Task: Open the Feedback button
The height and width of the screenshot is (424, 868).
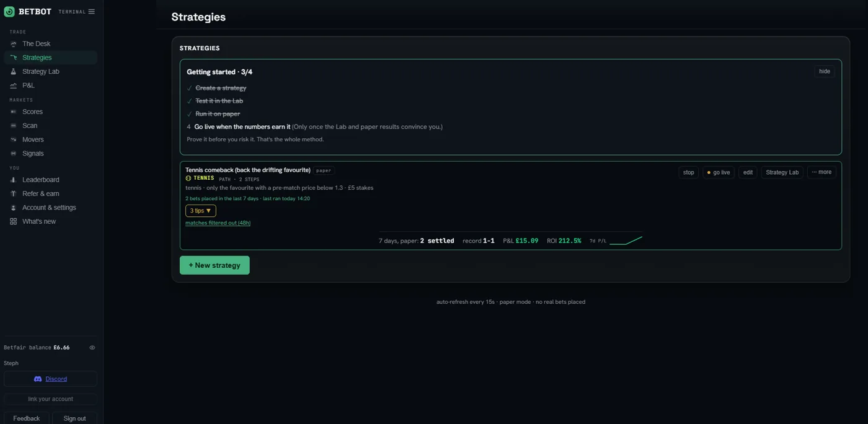Action: pos(27,418)
